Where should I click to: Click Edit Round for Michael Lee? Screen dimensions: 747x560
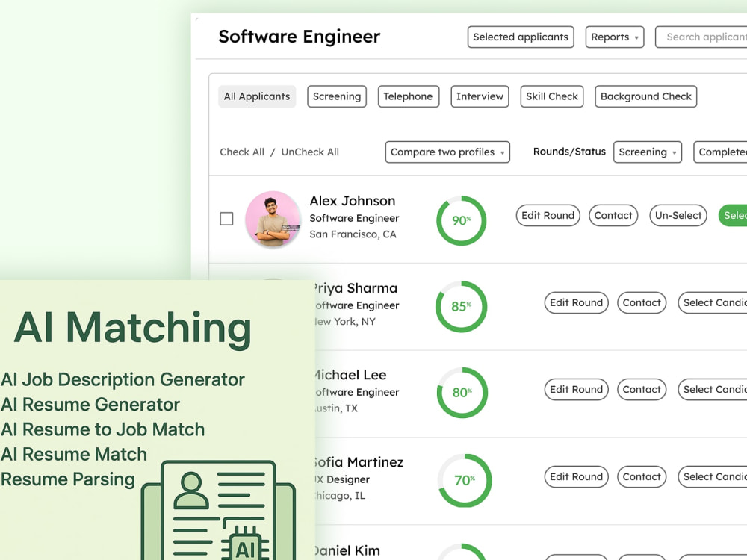point(577,390)
